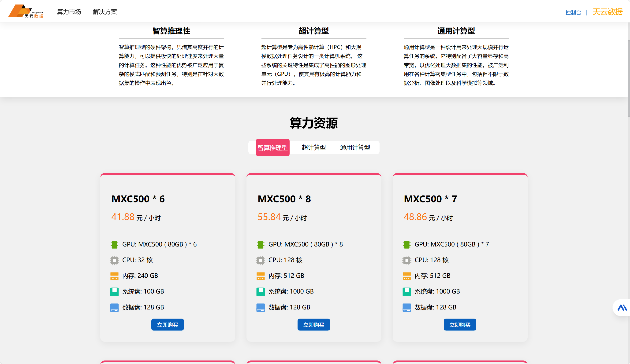Click system disk icon in MXC500 * 8 card
Image resolution: width=630 pixels, height=364 pixels.
261,292
